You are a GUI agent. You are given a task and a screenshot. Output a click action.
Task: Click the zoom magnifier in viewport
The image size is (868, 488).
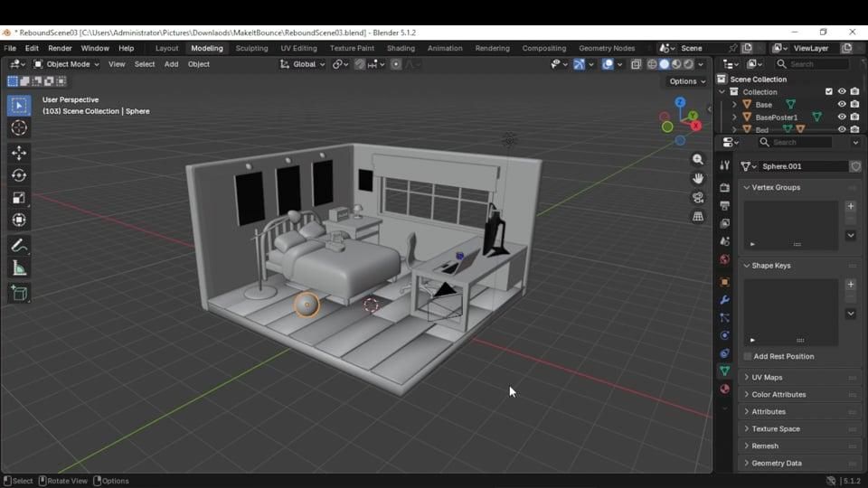[698, 159]
